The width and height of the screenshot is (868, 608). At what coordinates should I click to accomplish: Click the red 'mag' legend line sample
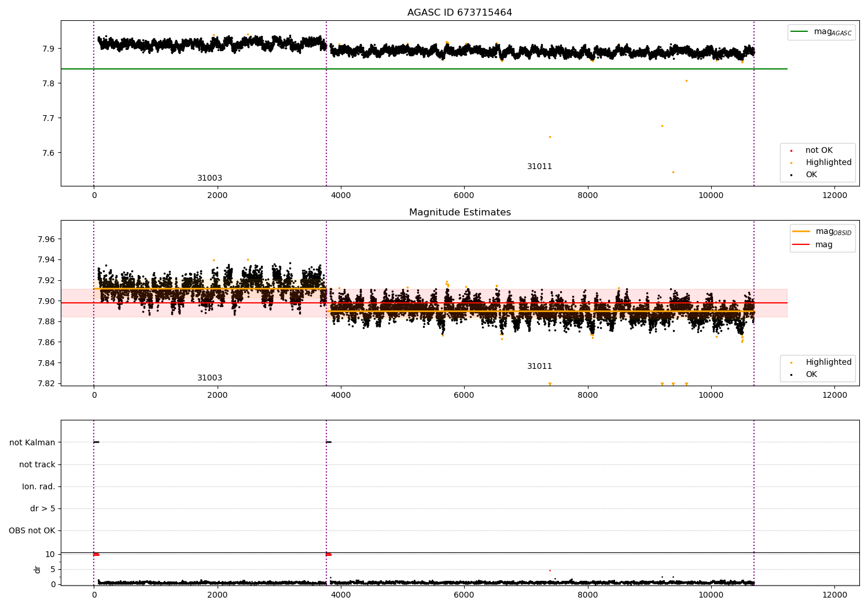801,245
